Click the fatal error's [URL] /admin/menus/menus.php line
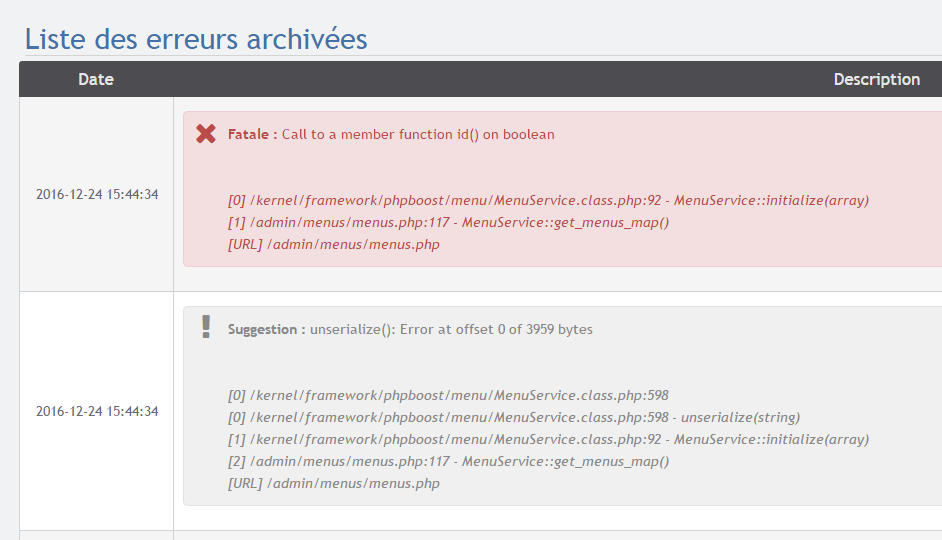The image size is (942, 540). pyautogui.click(x=334, y=244)
